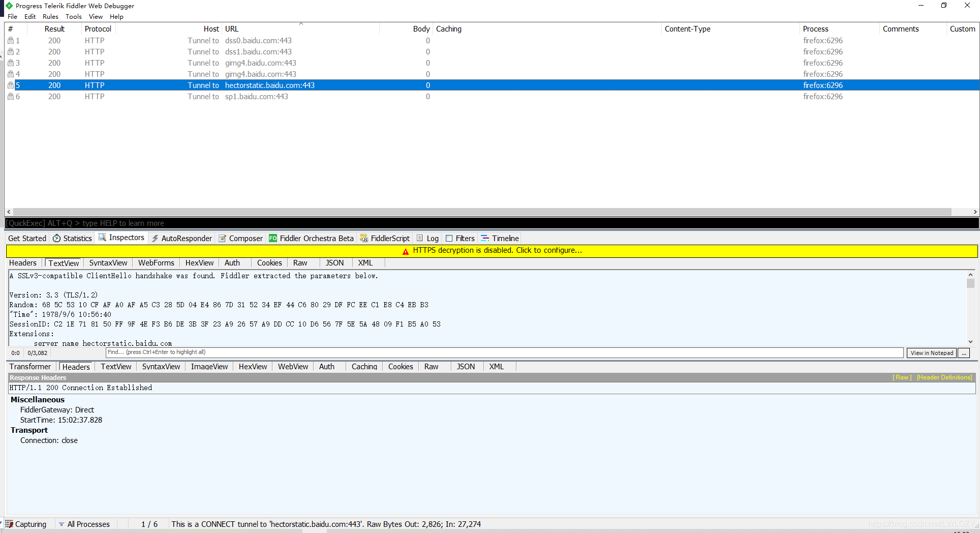
Task: Open the Statistics tab
Action: click(x=72, y=238)
